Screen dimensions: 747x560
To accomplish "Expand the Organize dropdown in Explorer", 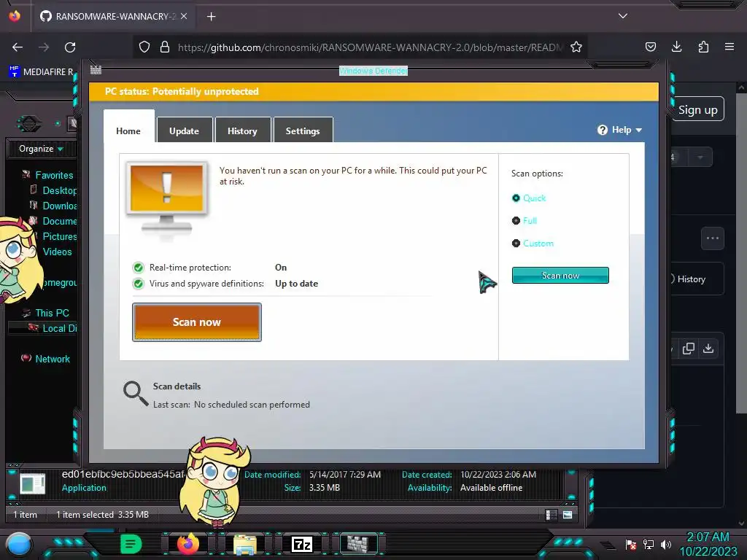I will tap(41, 149).
